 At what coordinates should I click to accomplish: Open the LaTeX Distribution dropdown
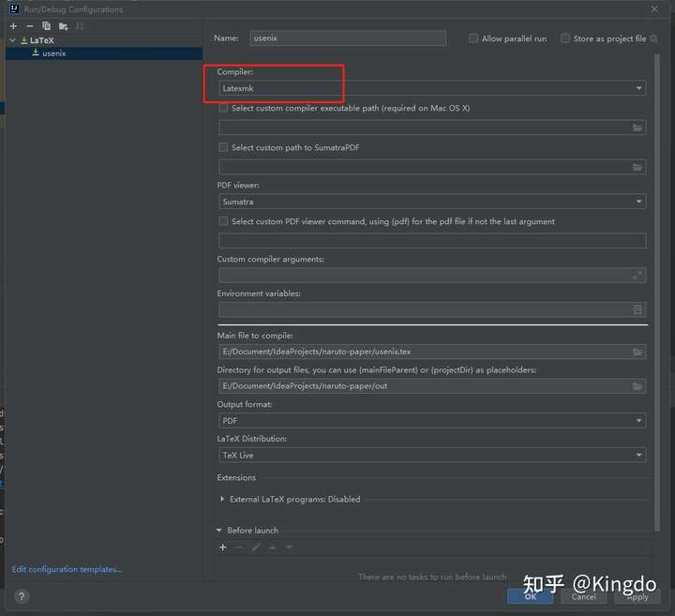[x=432, y=455]
